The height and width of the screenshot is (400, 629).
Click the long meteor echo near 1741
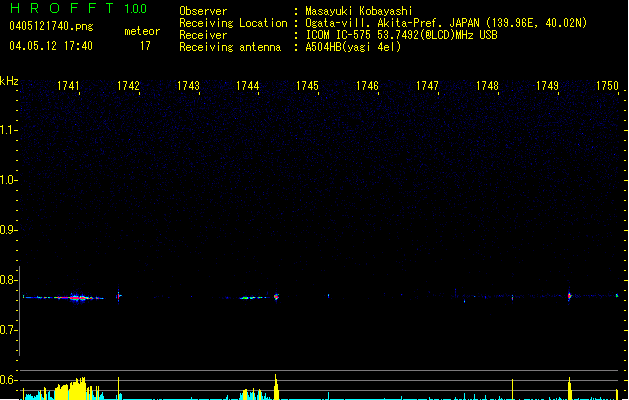point(63,298)
